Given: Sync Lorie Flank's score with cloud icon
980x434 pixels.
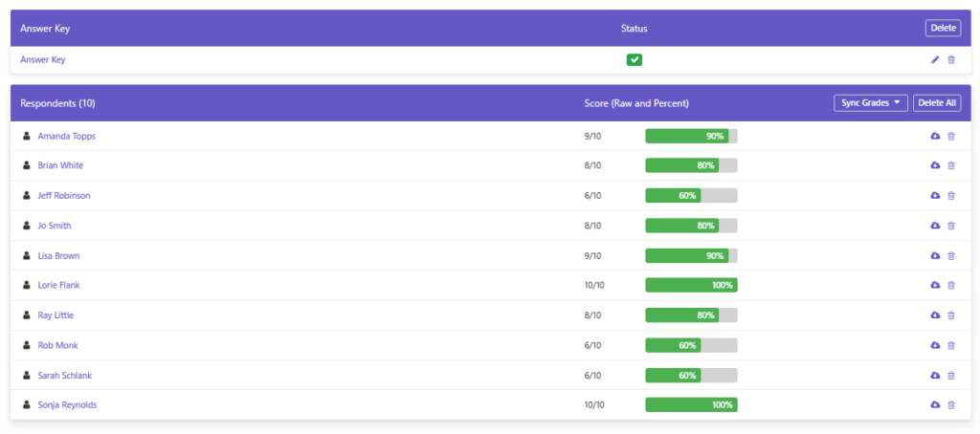Looking at the screenshot, I should pyautogui.click(x=935, y=285).
